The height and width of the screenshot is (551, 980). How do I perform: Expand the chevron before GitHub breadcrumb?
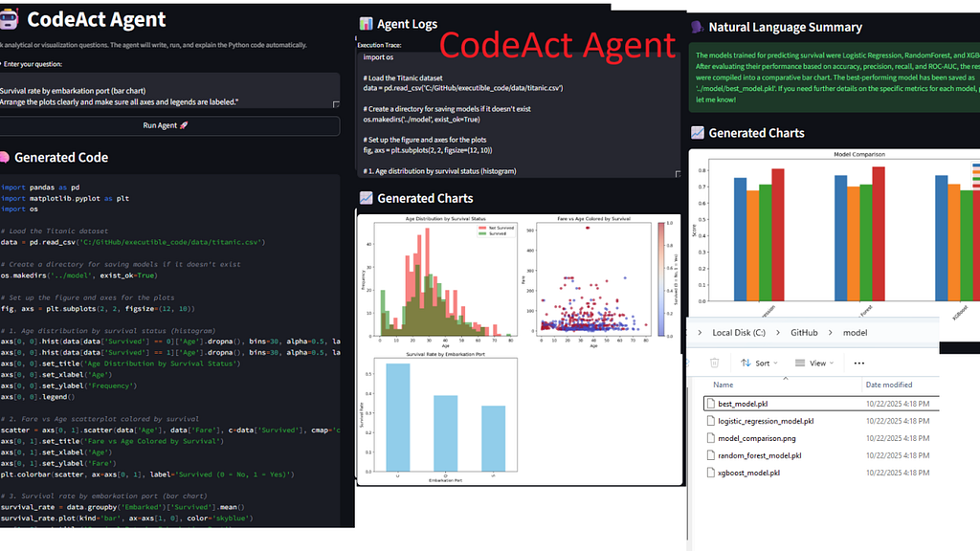pyautogui.click(x=777, y=332)
